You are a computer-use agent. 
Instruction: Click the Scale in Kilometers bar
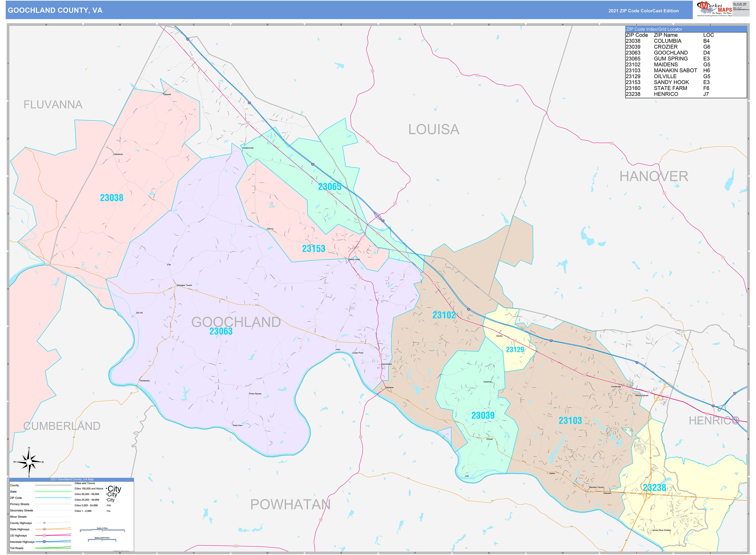102,540
